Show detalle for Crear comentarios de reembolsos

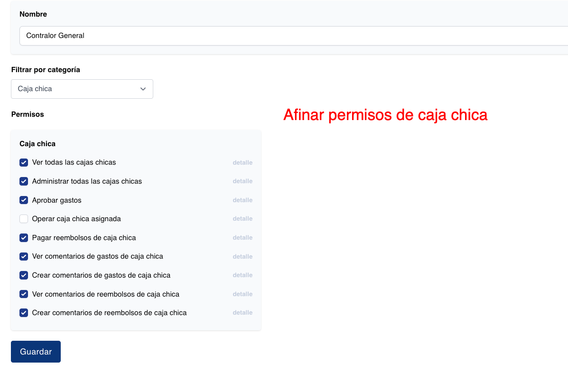point(242,313)
